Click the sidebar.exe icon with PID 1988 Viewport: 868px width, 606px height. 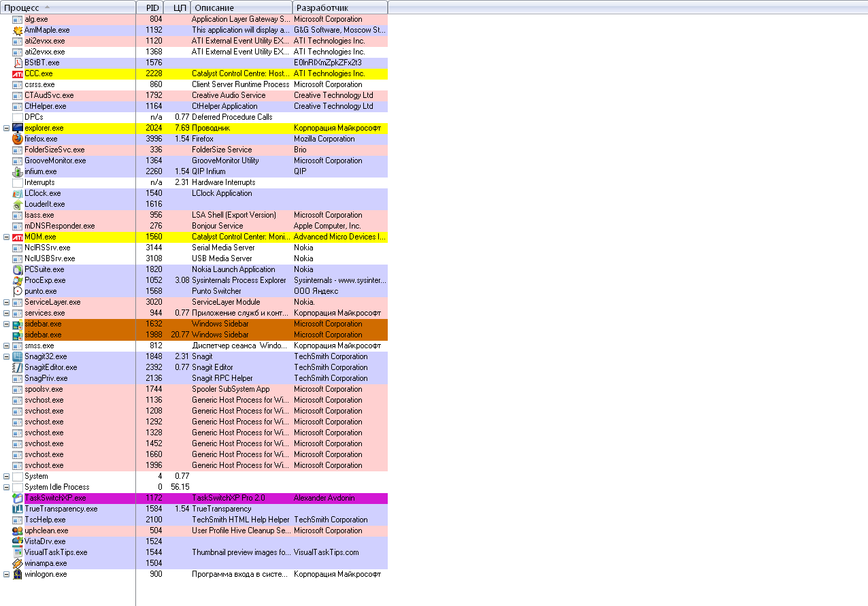coord(18,335)
